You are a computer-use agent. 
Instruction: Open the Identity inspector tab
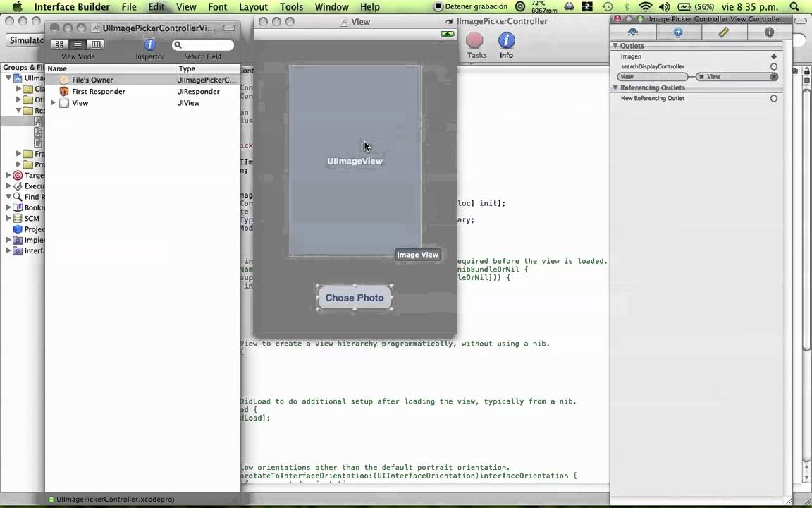pyautogui.click(x=769, y=32)
